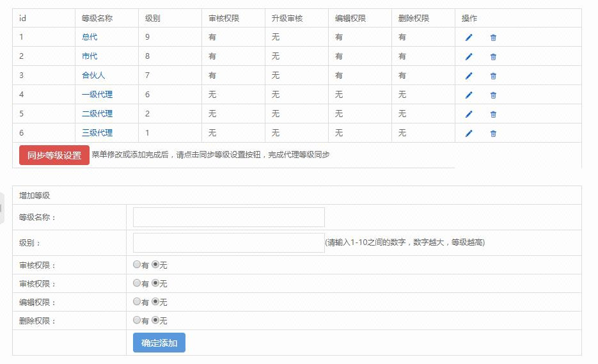598x364 pixels.
Task: Select 有 radio for 编辑权限
Action: point(137,301)
